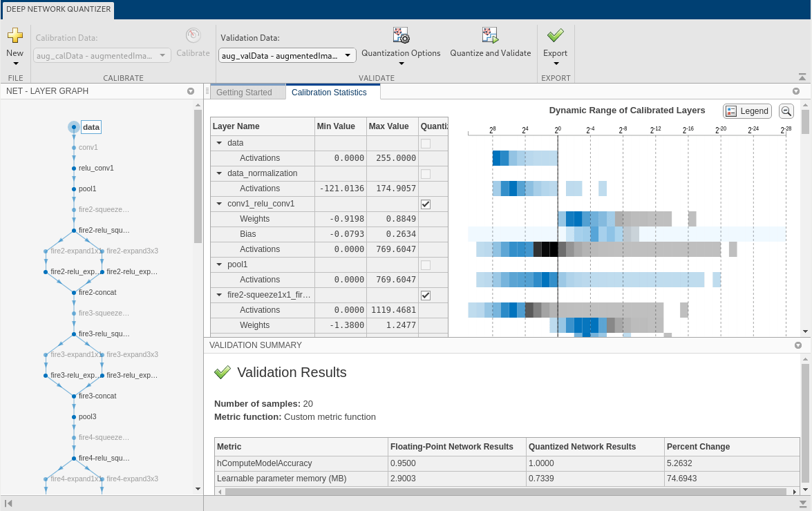Click the New file plus icon

(x=15, y=36)
